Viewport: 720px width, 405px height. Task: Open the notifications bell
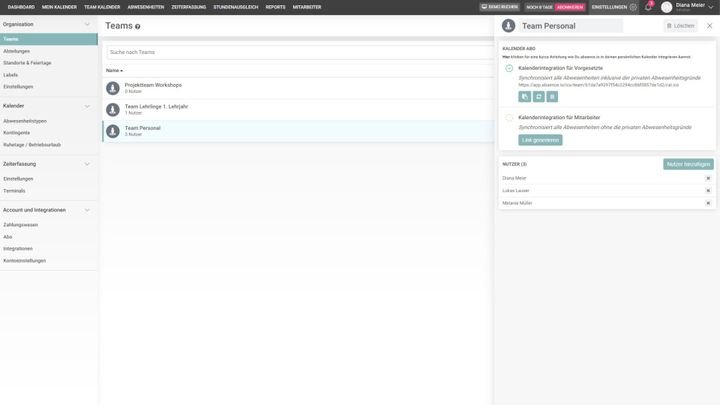click(x=648, y=7)
